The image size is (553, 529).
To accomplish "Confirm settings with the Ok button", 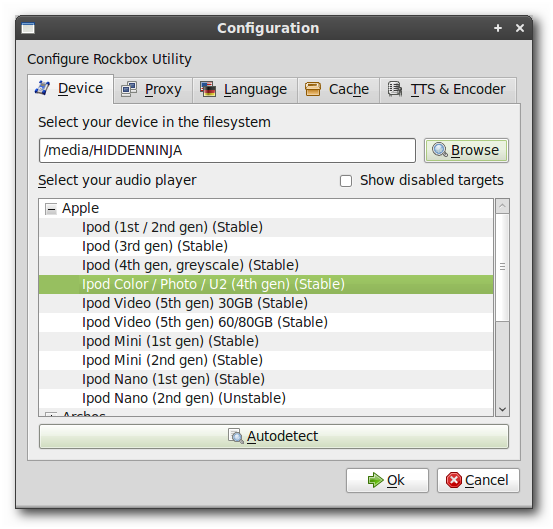I will coord(387,480).
